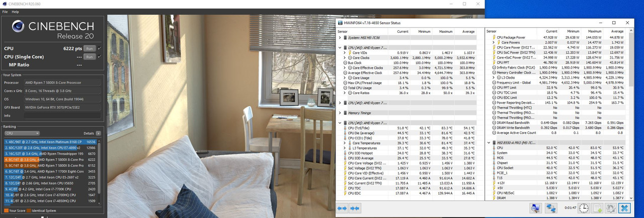
Task: Click the left expand-columns arrows icon in HWiNFO
Action: click(342, 208)
